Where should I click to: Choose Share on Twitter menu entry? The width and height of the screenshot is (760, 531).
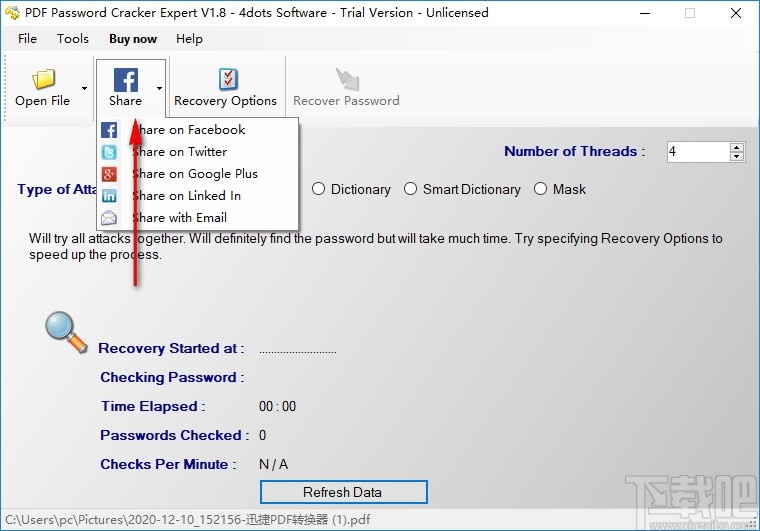coord(198,152)
